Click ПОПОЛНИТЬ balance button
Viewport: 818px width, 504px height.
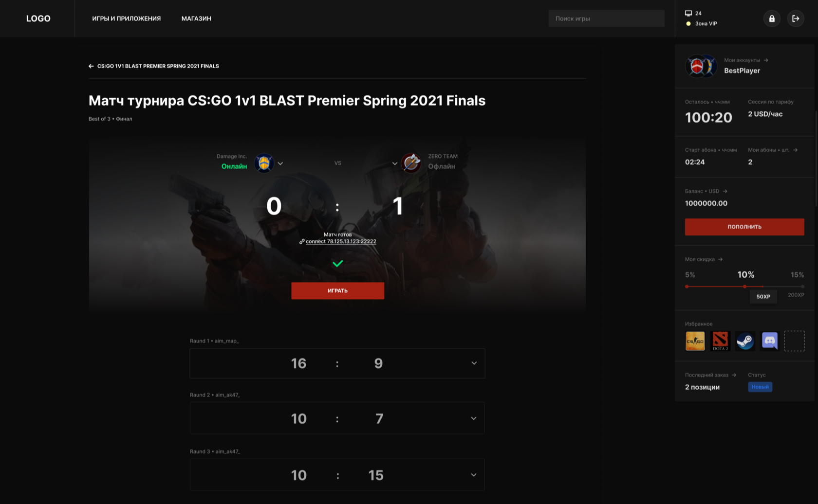click(744, 227)
